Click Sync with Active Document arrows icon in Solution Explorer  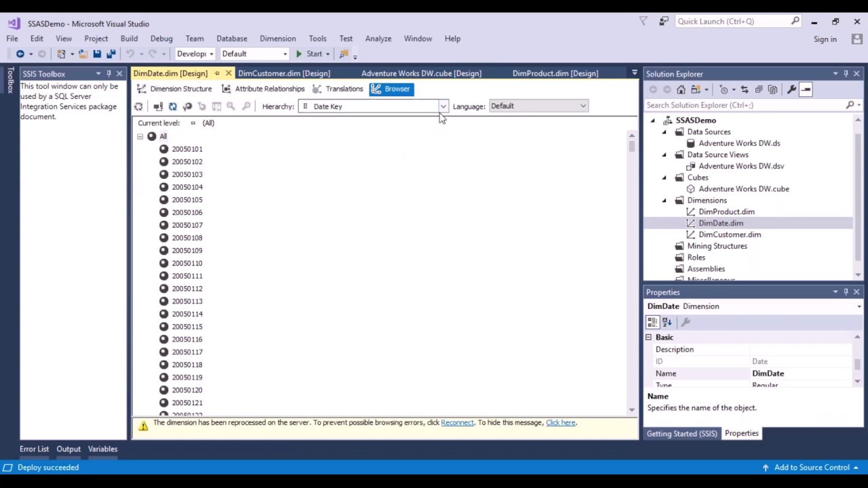(744, 89)
